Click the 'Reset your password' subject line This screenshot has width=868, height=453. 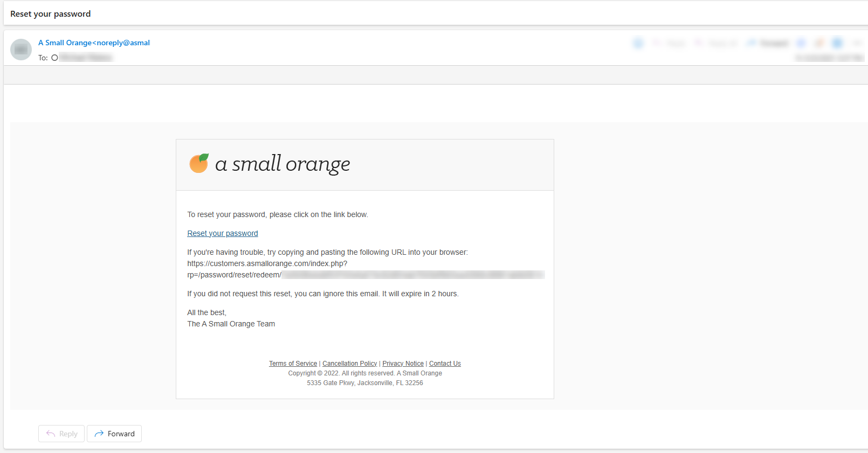pyautogui.click(x=51, y=14)
